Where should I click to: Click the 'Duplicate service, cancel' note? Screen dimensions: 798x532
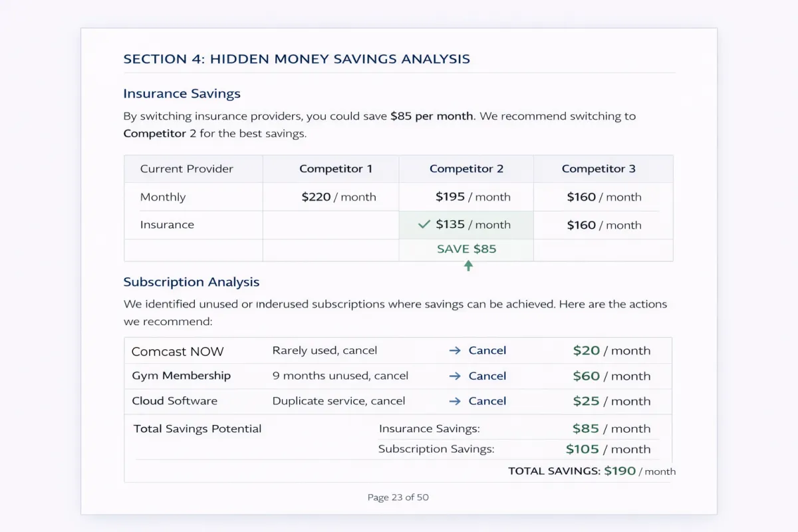pos(338,401)
